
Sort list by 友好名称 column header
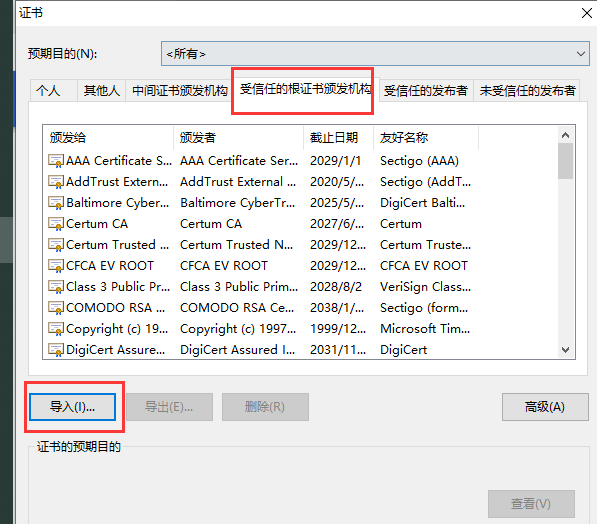click(x=426, y=137)
